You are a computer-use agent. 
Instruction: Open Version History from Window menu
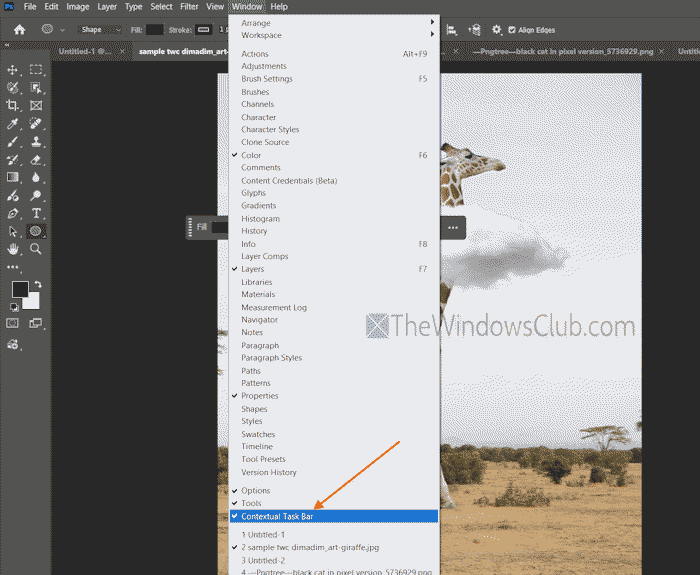click(x=333, y=472)
